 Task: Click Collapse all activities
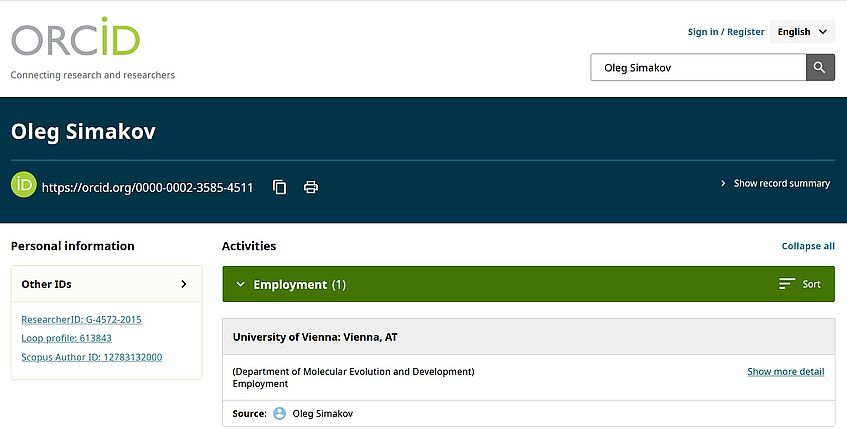808,246
